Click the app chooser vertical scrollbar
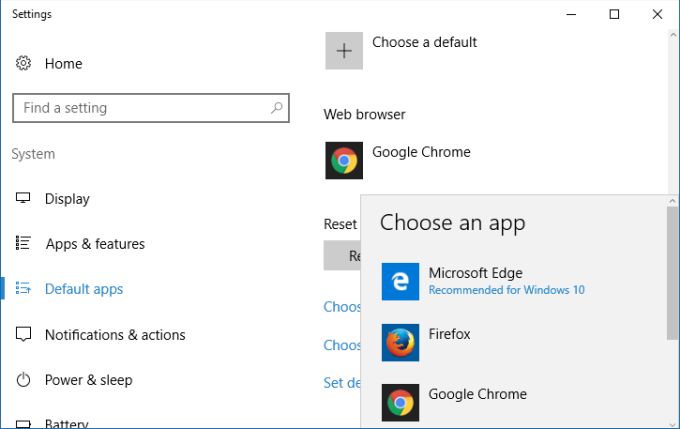 [x=672, y=270]
